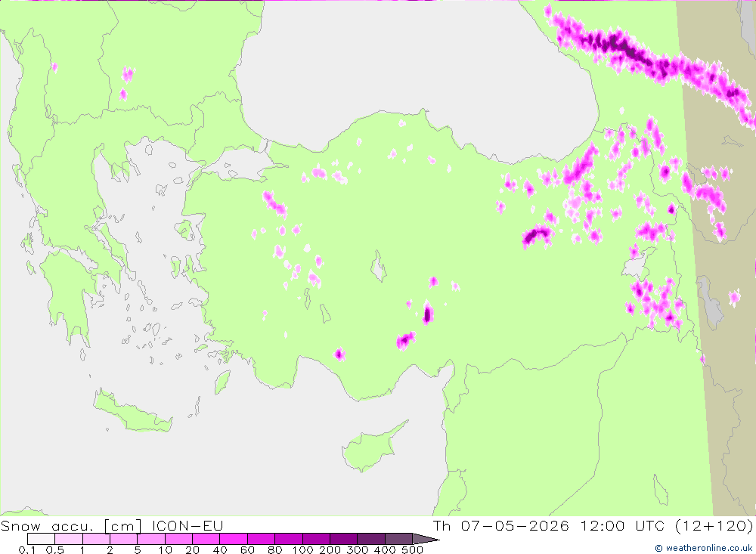Screen dimensions: 756x554
Task: Select the 200–300 cm legend swatch
Action: click(343, 539)
